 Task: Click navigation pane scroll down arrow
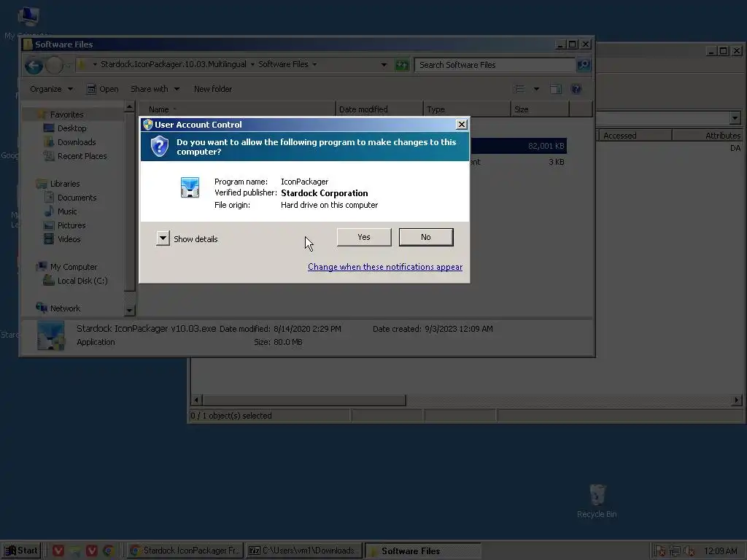click(130, 311)
